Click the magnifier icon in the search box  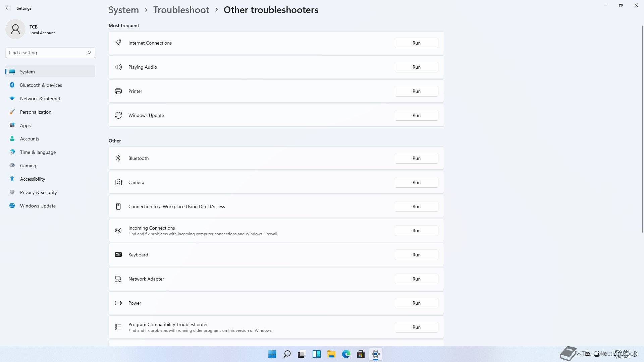tap(89, 53)
